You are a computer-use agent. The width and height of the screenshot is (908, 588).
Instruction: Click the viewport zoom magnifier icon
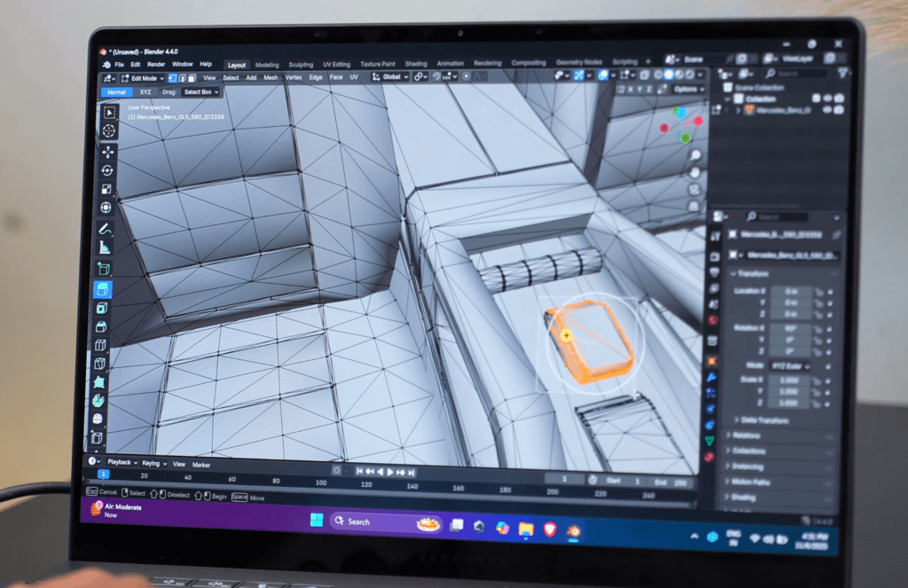coord(695,155)
